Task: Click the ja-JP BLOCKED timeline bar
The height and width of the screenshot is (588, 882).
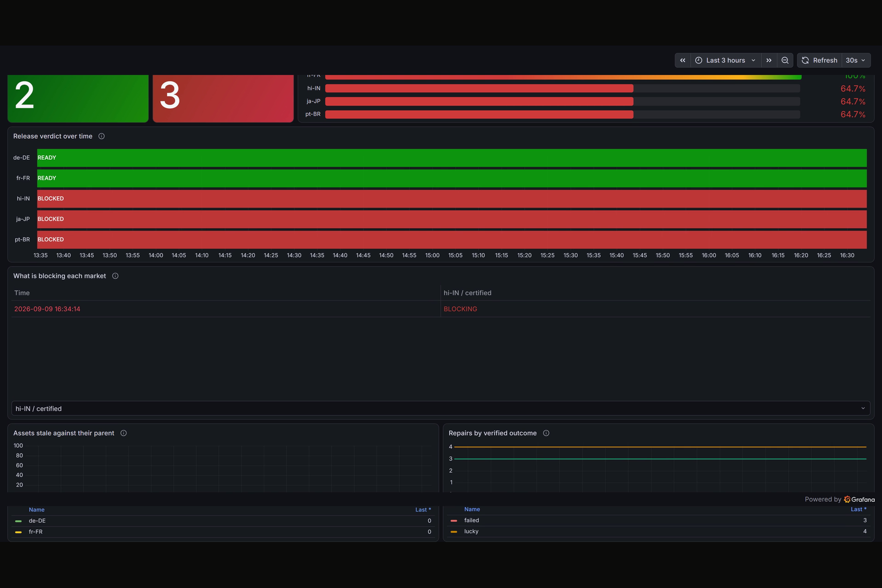Action: pos(452,219)
